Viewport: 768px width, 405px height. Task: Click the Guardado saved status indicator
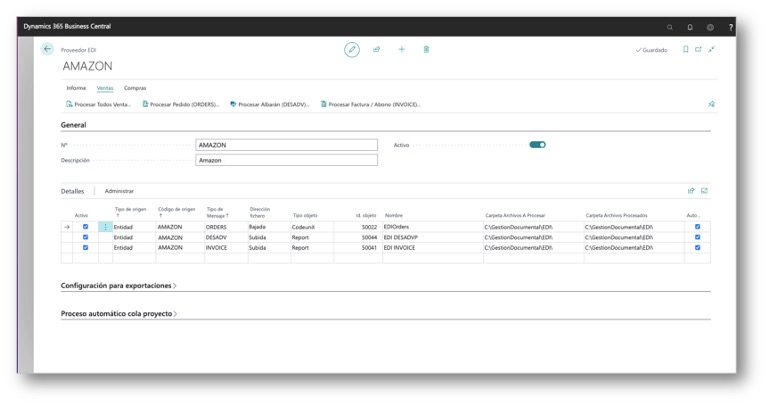pos(651,50)
